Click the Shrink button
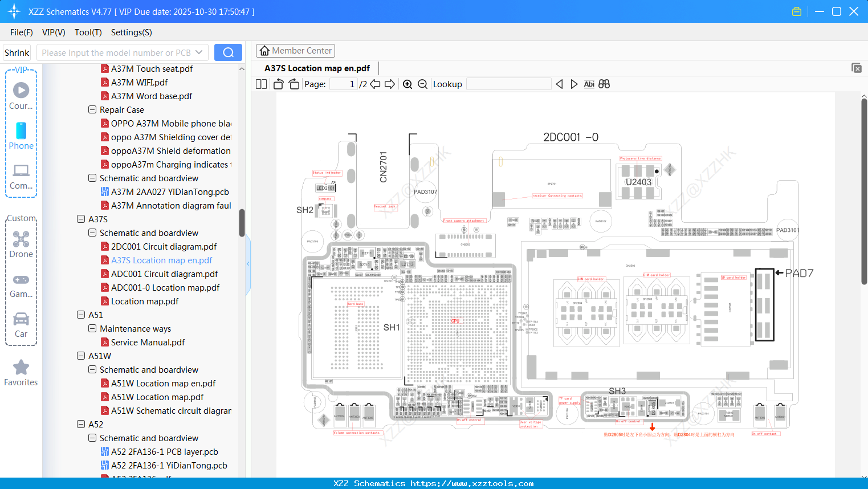The image size is (868, 489). pyautogui.click(x=17, y=52)
